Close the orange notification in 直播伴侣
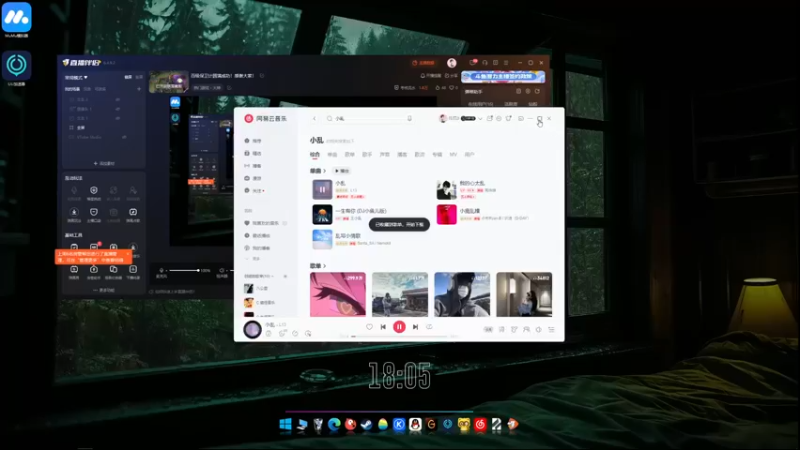 pyautogui.click(x=128, y=254)
